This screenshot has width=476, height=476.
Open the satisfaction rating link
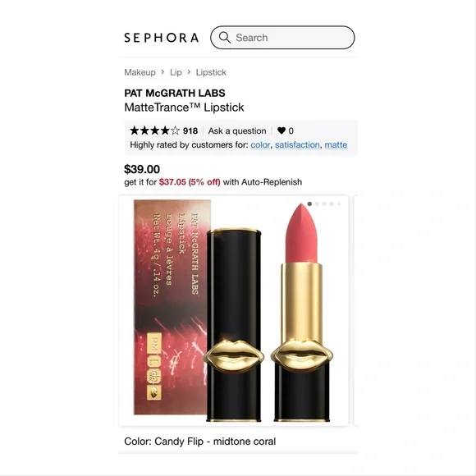(x=297, y=144)
